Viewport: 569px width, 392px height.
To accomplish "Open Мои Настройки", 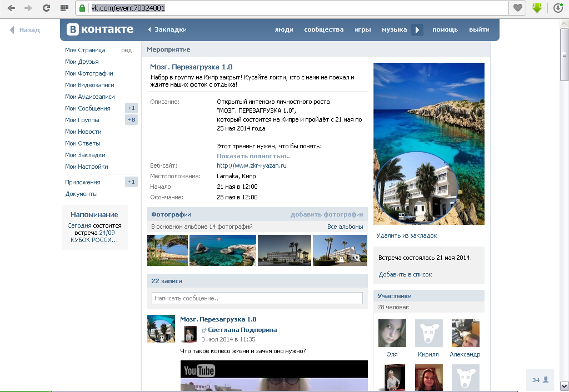I will (x=87, y=167).
